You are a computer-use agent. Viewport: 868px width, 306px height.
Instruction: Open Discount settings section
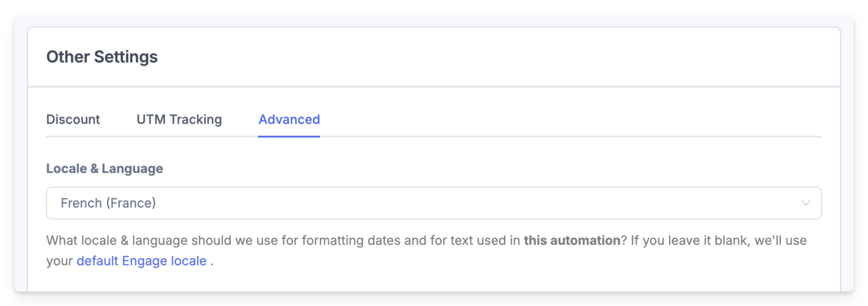(73, 119)
